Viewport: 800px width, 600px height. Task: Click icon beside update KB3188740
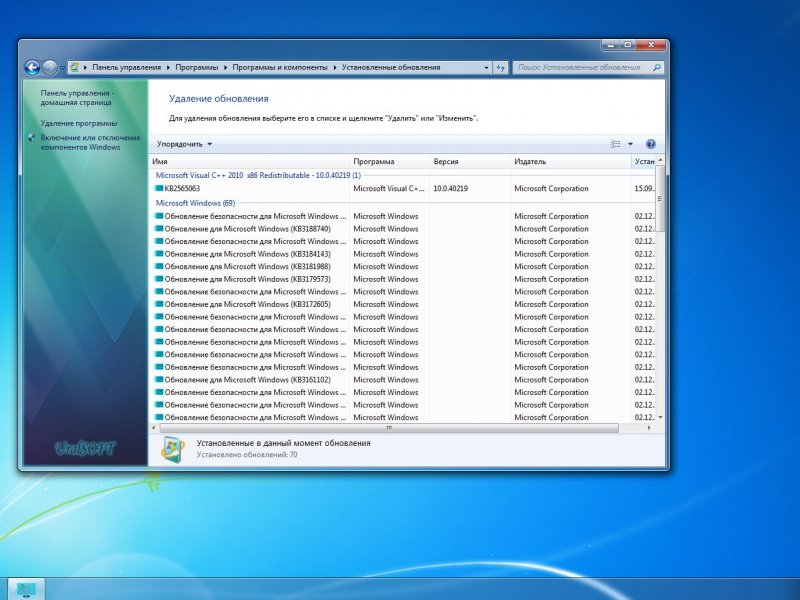159,229
